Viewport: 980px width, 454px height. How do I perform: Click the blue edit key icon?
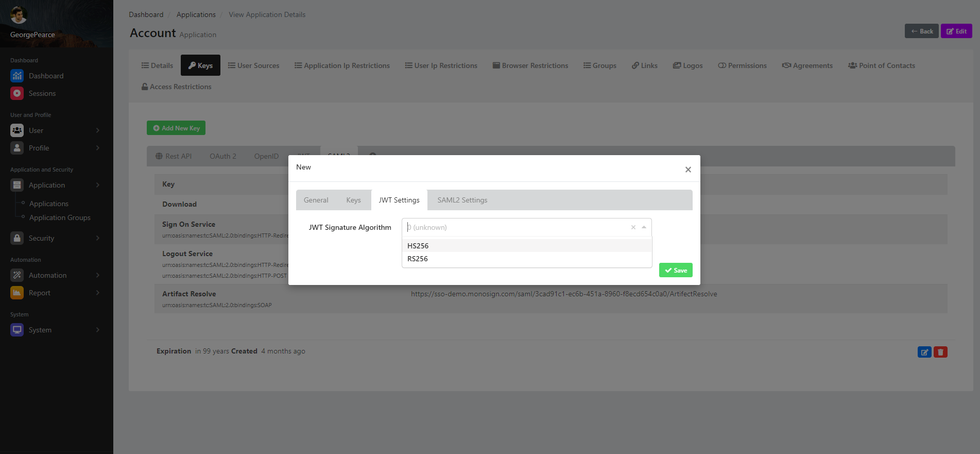tap(924, 352)
